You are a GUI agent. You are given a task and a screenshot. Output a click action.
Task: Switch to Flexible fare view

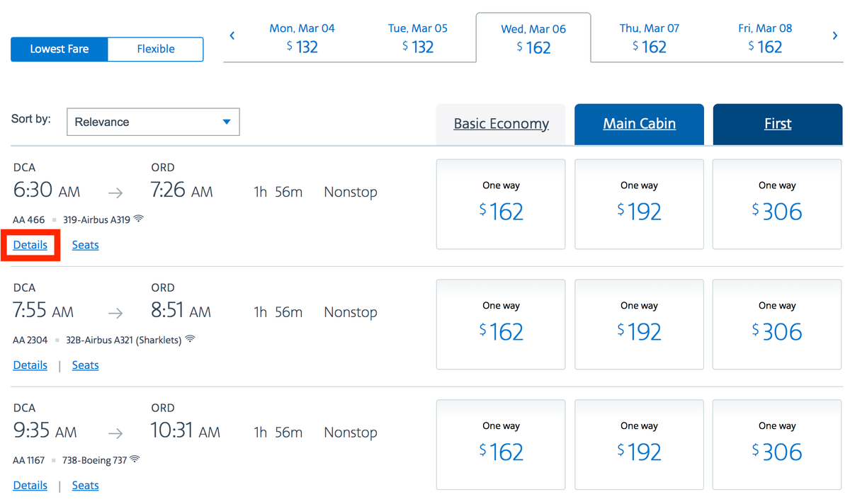click(x=155, y=49)
